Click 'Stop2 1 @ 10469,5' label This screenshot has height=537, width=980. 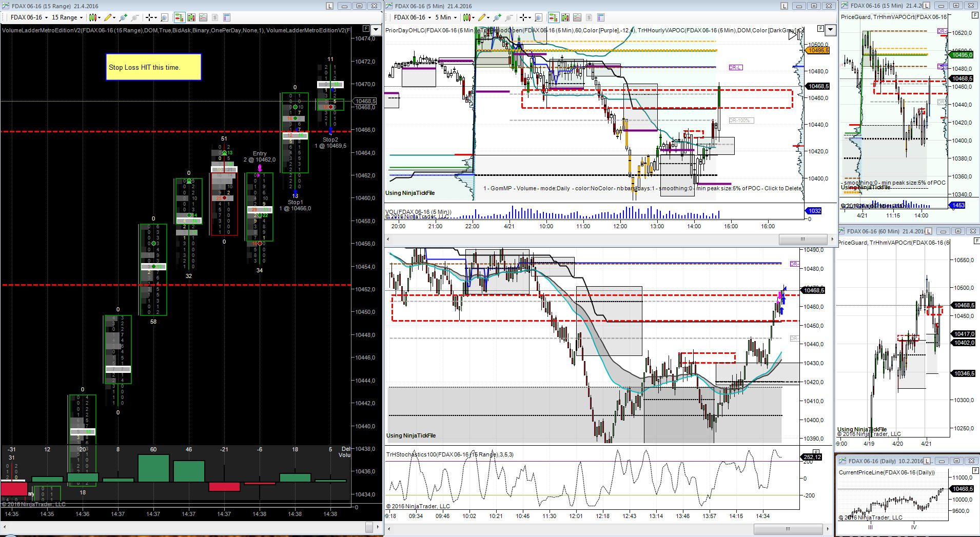(x=330, y=143)
